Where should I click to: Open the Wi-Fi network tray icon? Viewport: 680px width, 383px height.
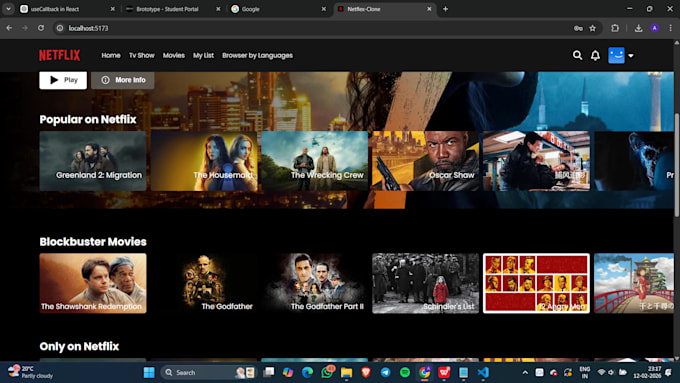[601, 373]
